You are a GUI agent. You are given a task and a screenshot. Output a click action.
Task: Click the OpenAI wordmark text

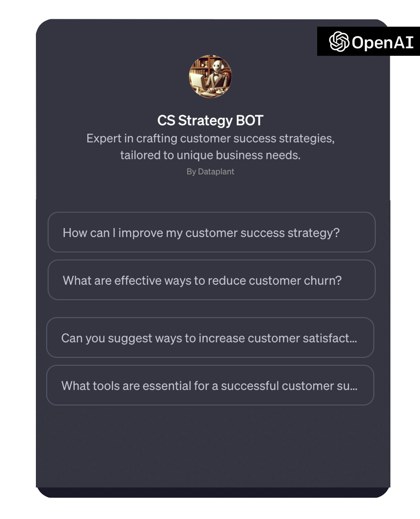[383, 42]
